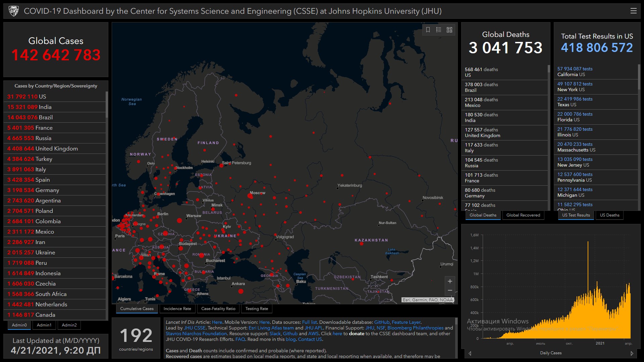
Task: Show previous chart with left arrow
Action: coord(470,353)
